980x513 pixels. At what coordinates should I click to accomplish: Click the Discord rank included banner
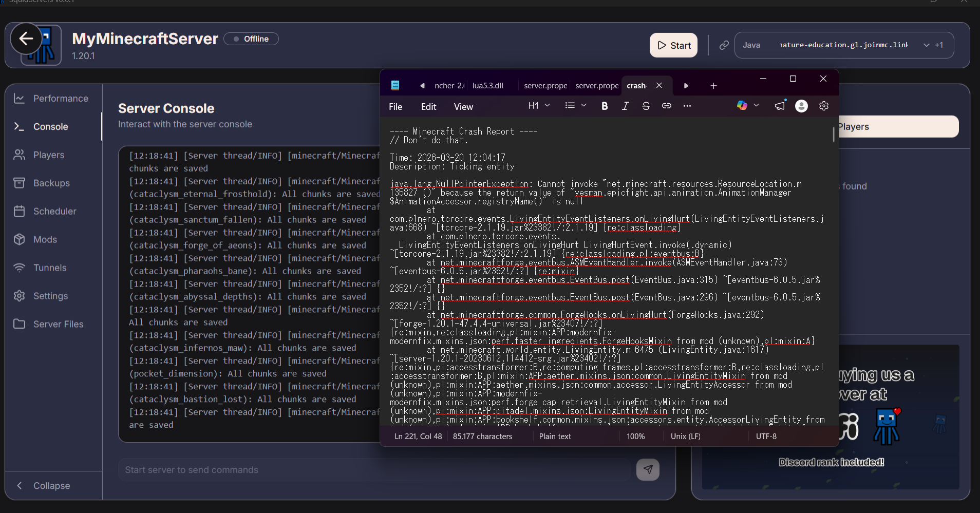[x=831, y=462]
